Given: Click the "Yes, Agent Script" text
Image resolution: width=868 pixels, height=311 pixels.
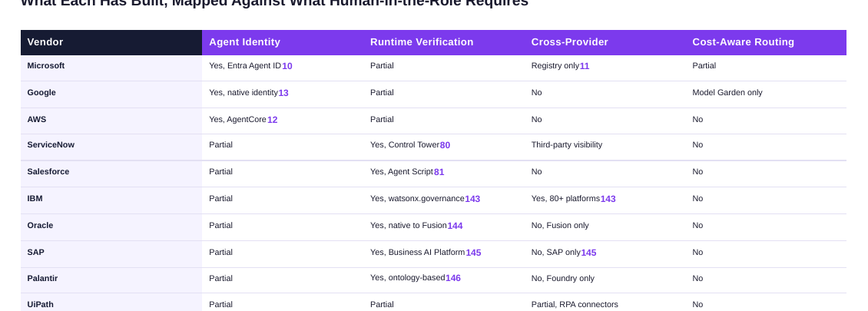Looking at the screenshot, I should tap(402, 171).
